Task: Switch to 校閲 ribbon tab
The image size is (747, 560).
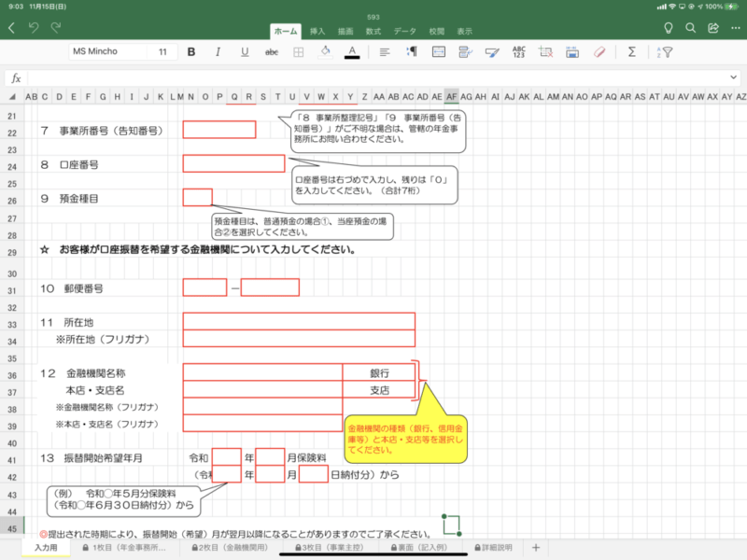Action: click(436, 32)
